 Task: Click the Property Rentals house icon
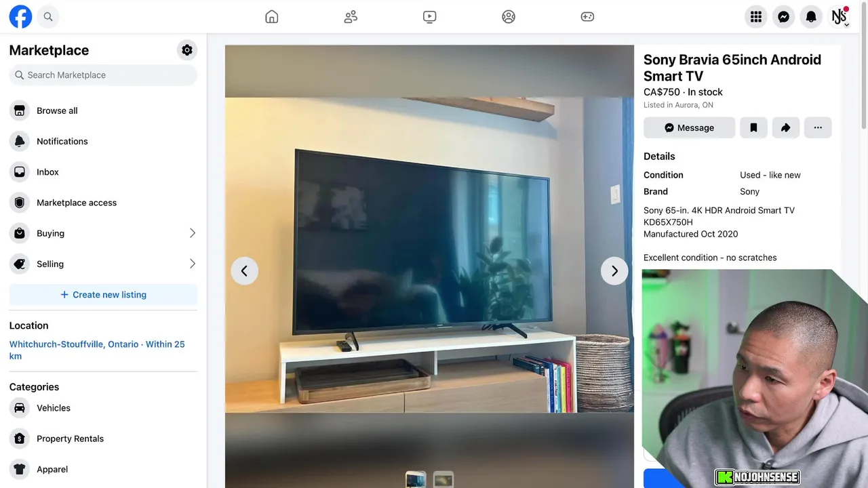click(20, 439)
